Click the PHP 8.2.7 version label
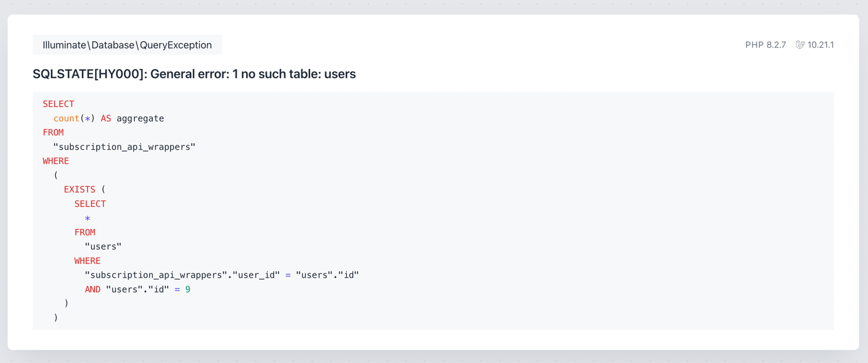Screen dimensions: 868x363 coord(765,45)
